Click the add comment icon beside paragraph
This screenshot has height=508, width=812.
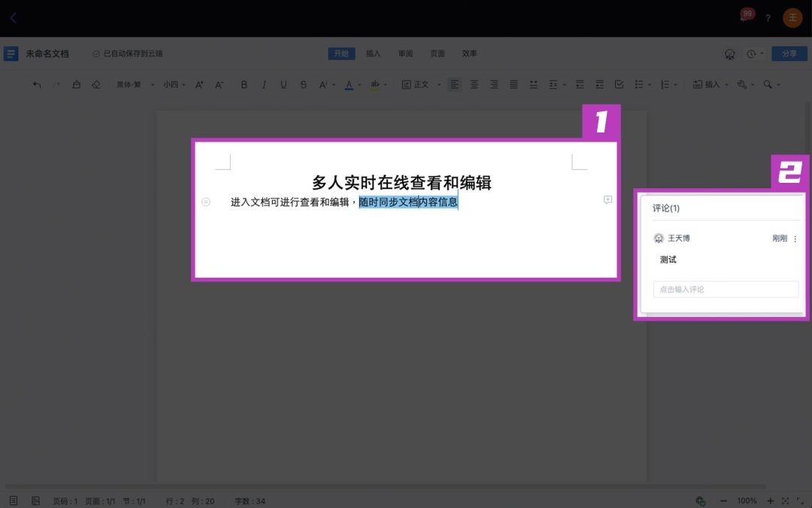click(x=607, y=200)
